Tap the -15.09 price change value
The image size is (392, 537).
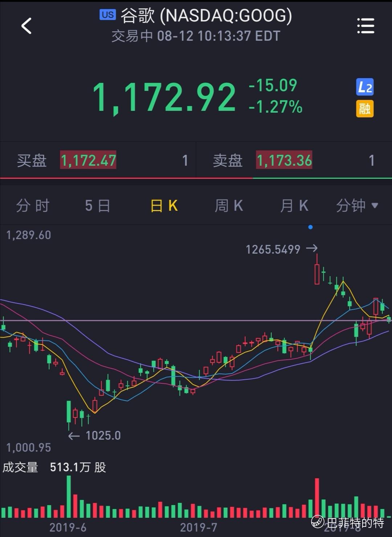click(x=273, y=85)
